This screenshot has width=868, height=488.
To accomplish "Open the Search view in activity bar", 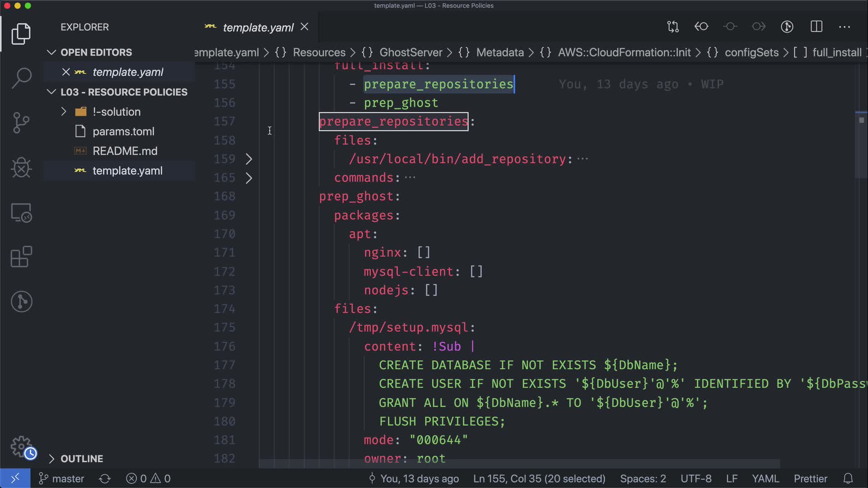I will tap(21, 78).
